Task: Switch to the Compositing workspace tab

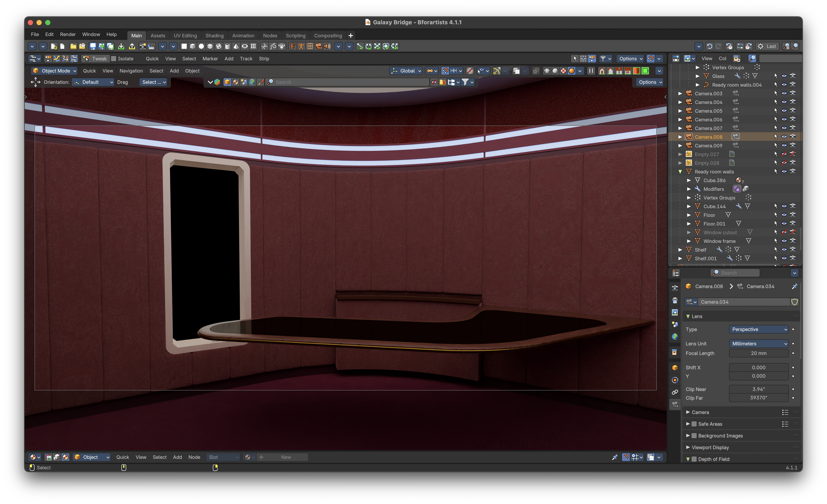Action: click(x=328, y=36)
